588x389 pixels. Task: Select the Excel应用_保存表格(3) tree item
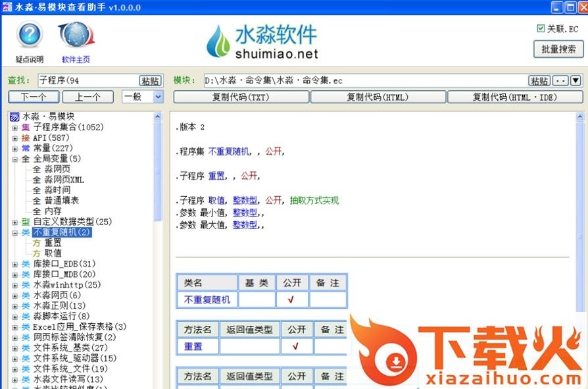point(80,326)
